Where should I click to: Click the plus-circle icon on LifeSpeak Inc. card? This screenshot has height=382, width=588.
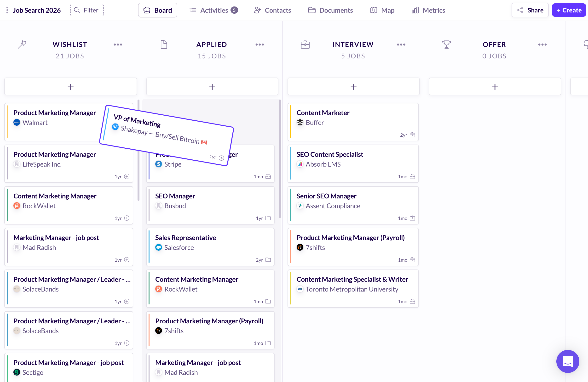tap(127, 176)
